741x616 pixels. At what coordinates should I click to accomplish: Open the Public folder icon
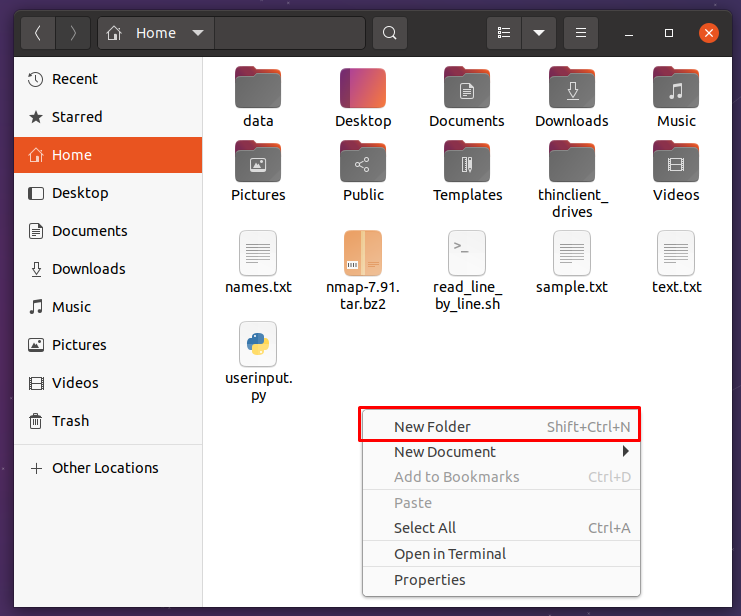point(363,162)
